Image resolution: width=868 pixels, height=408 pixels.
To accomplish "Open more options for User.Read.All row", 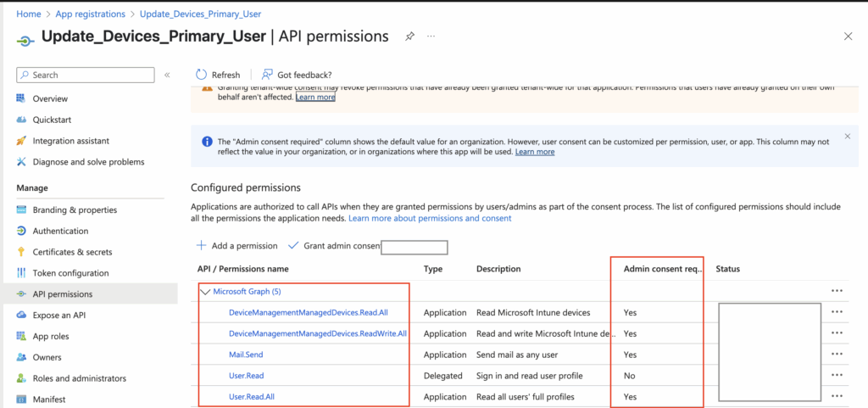I will (x=837, y=396).
